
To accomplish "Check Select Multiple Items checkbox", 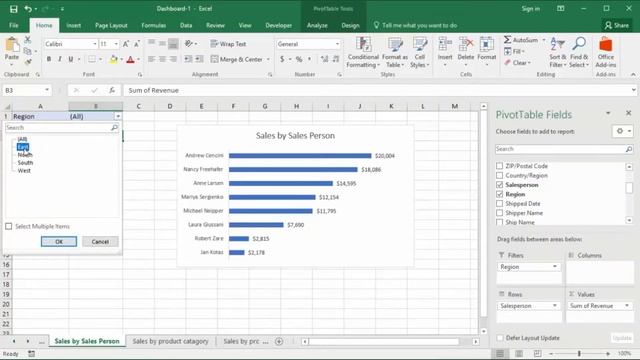I will coord(9,226).
